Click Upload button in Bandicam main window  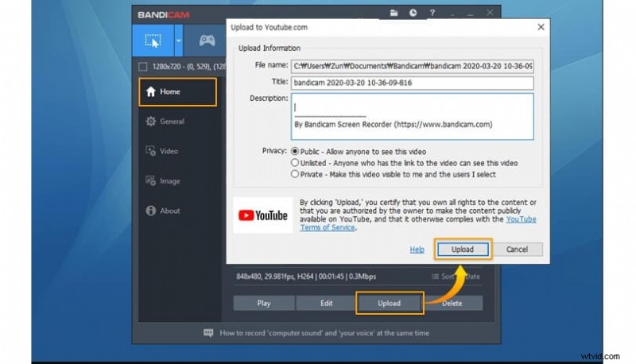(390, 303)
